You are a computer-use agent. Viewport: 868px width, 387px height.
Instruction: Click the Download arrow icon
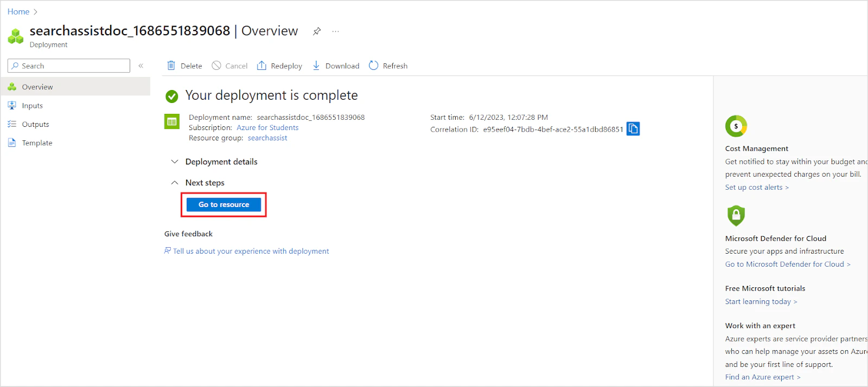[x=316, y=66]
